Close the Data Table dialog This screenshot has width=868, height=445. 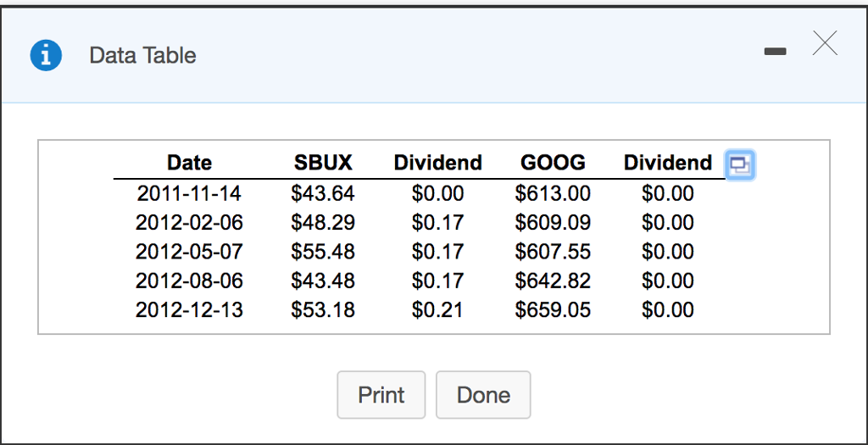pyautogui.click(x=825, y=42)
